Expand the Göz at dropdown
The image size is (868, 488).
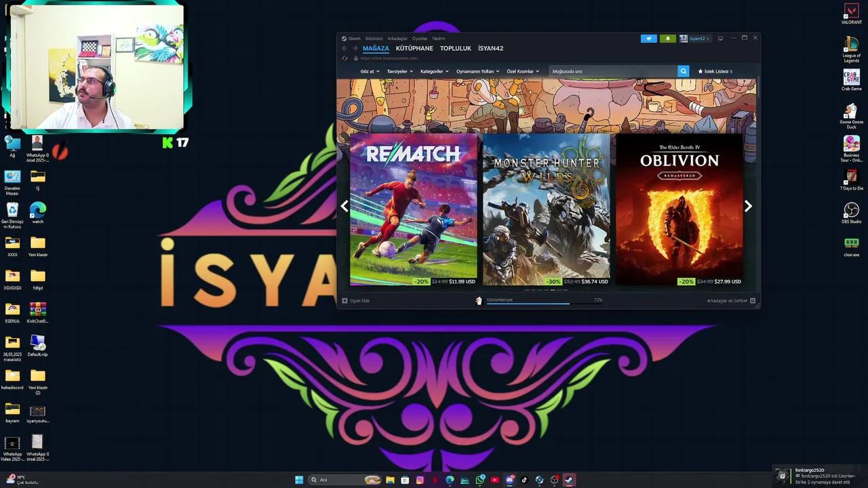click(x=370, y=71)
